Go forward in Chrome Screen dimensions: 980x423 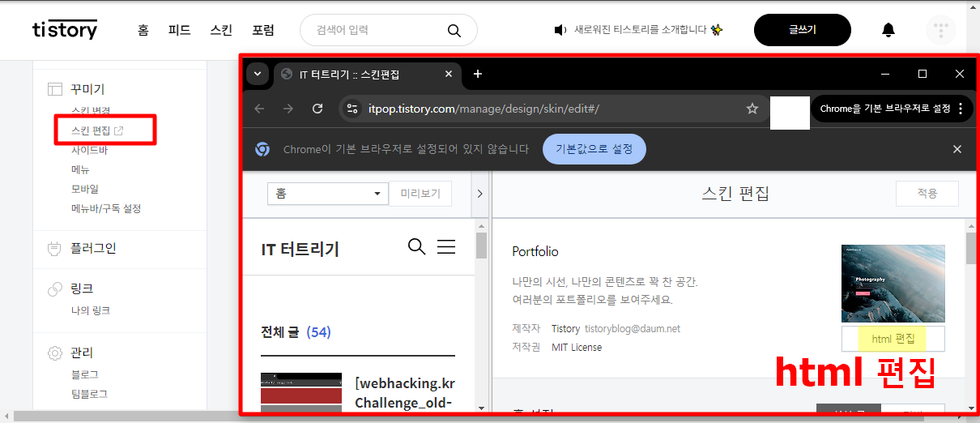point(288,109)
